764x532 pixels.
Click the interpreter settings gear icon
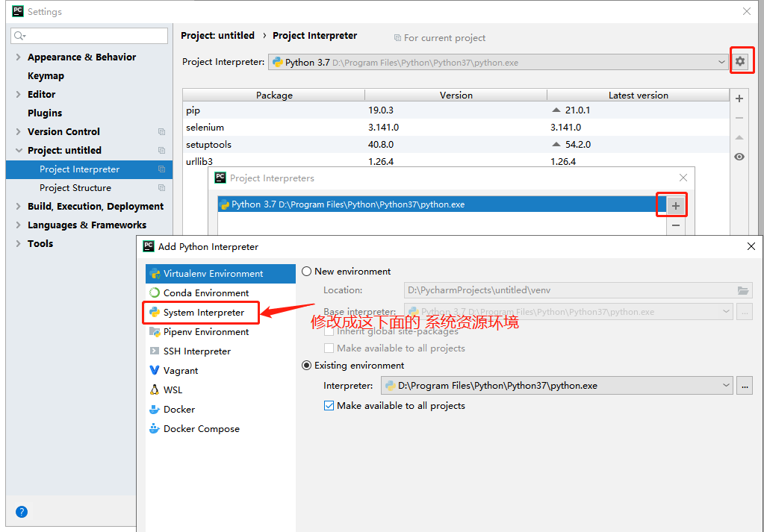(x=740, y=61)
